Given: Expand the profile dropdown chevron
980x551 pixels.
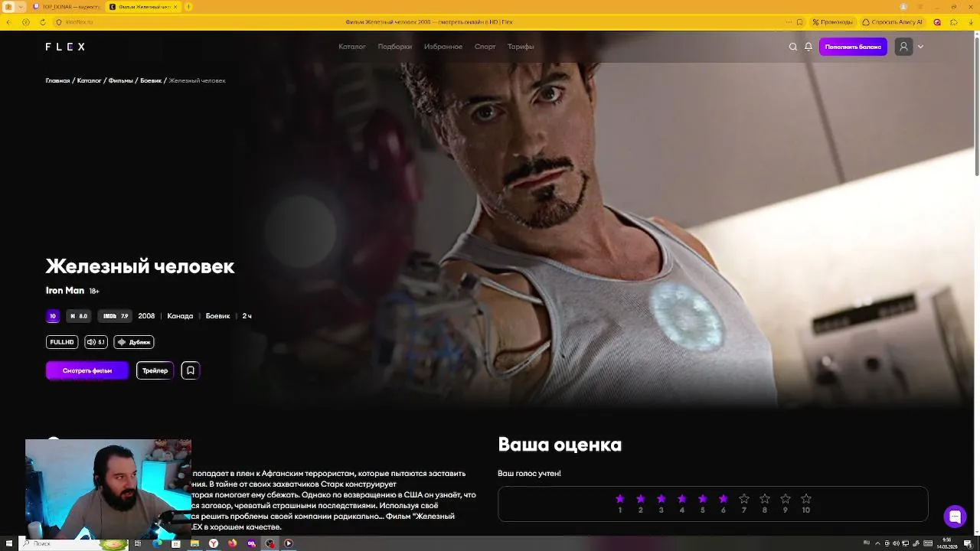Looking at the screenshot, I should [x=920, y=47].
